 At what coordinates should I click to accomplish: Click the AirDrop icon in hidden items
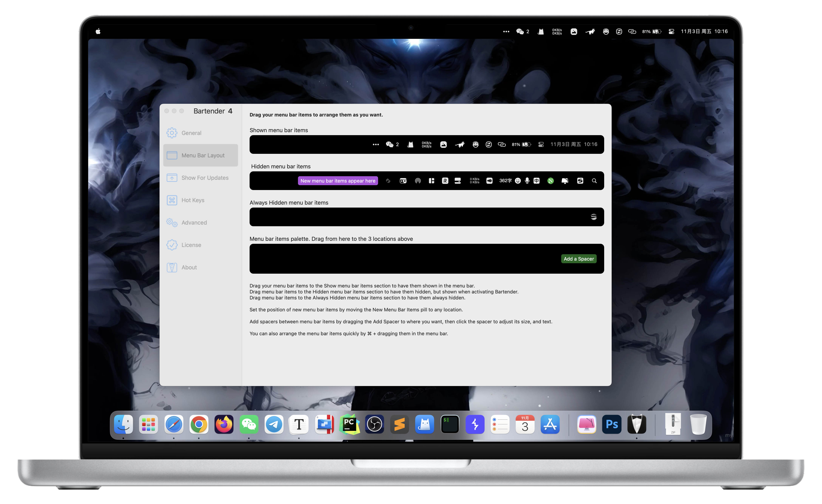click(418, 181)
